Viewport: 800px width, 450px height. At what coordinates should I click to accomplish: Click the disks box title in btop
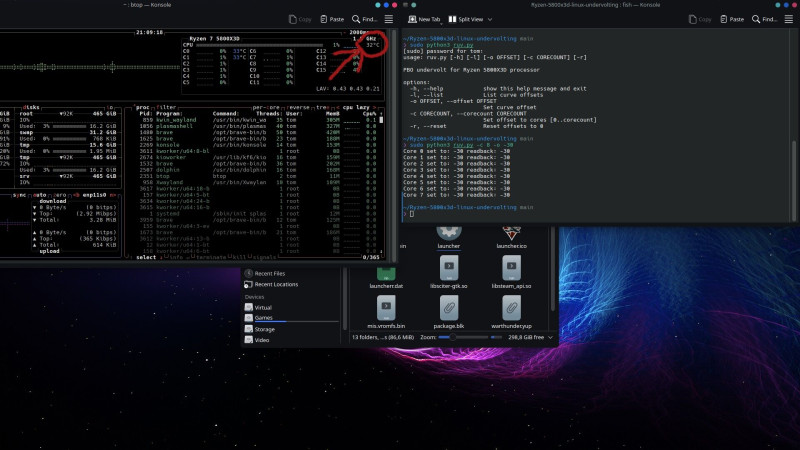pyautogui.click(x=31, y=108)
